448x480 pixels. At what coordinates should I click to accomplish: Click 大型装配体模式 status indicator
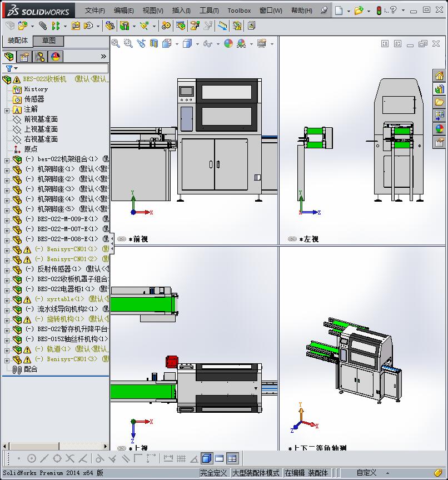click(x=256, y=473)
